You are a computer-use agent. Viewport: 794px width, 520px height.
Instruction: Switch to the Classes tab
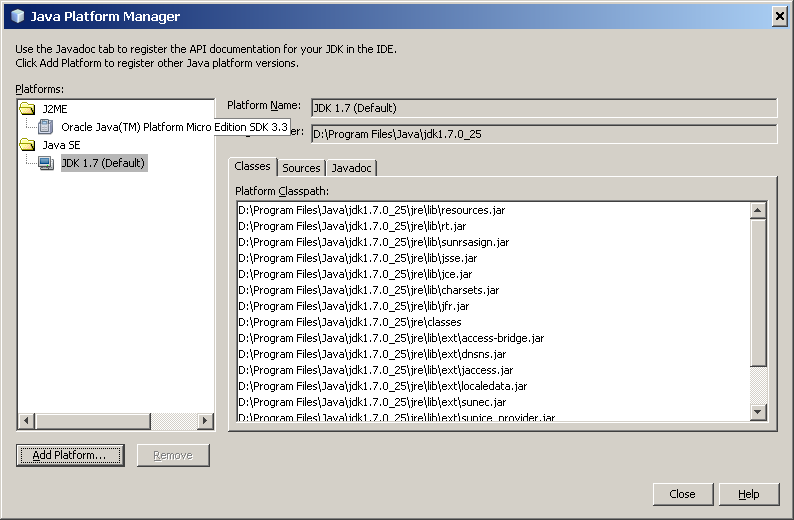click(x=252, y=166)
